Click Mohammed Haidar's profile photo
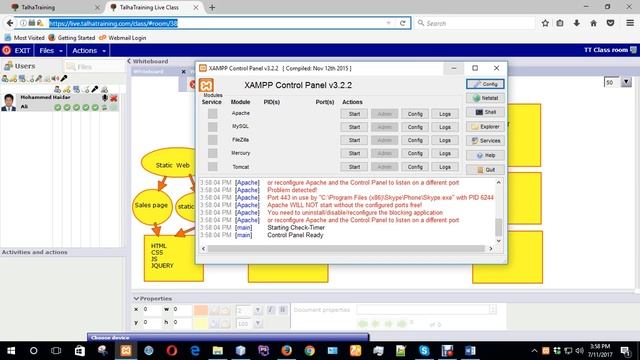The height and width of the screenshot is (360, 640). point(8,102)
